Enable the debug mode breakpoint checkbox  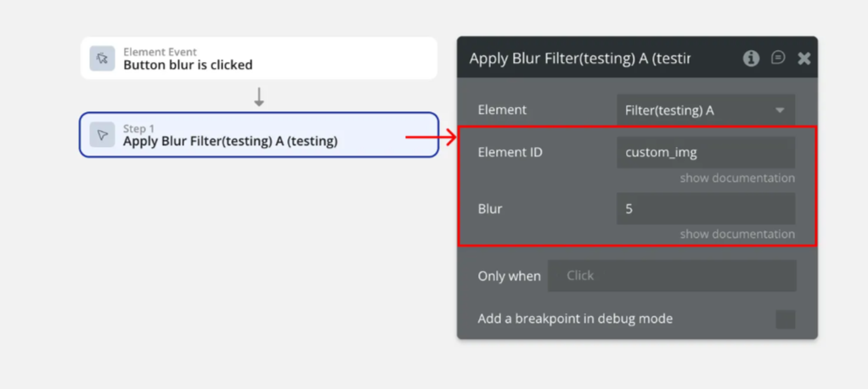pos(785,319)
